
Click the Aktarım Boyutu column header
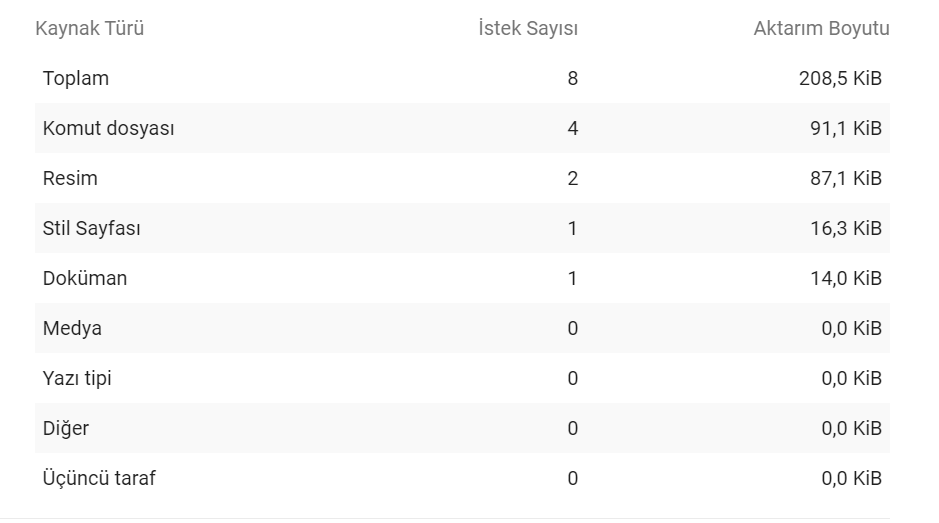821,28
